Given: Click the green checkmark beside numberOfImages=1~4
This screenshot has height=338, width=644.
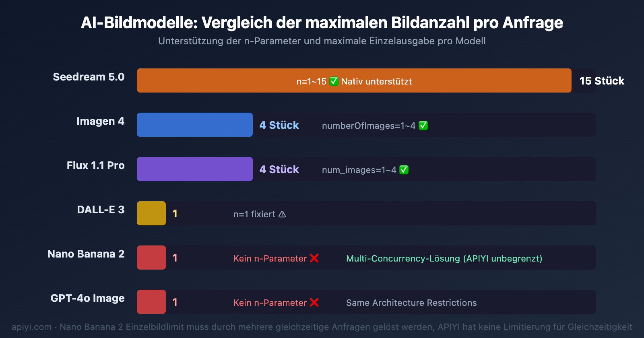Looking at the screenshot, I should coord(423,126).
